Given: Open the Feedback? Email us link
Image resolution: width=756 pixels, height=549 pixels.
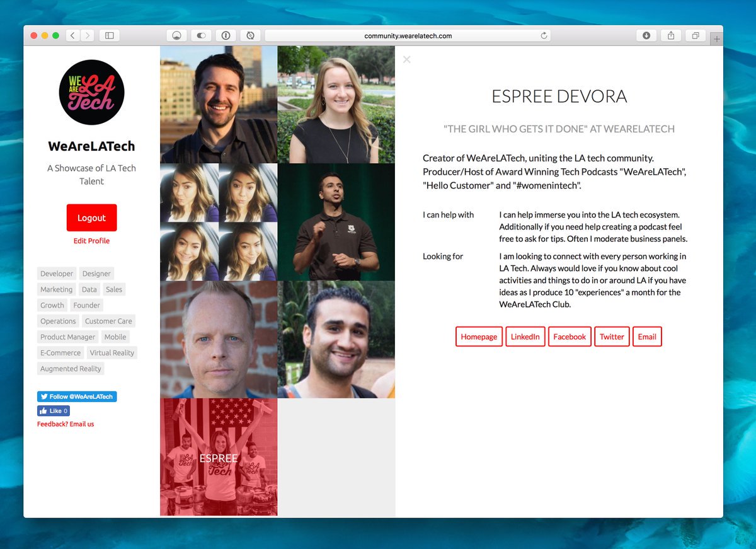Looking at the screenshot, I should click(66, 424).
